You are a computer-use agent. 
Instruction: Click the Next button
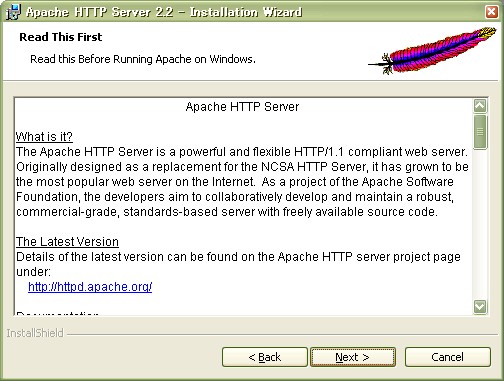tap(353, 357)
